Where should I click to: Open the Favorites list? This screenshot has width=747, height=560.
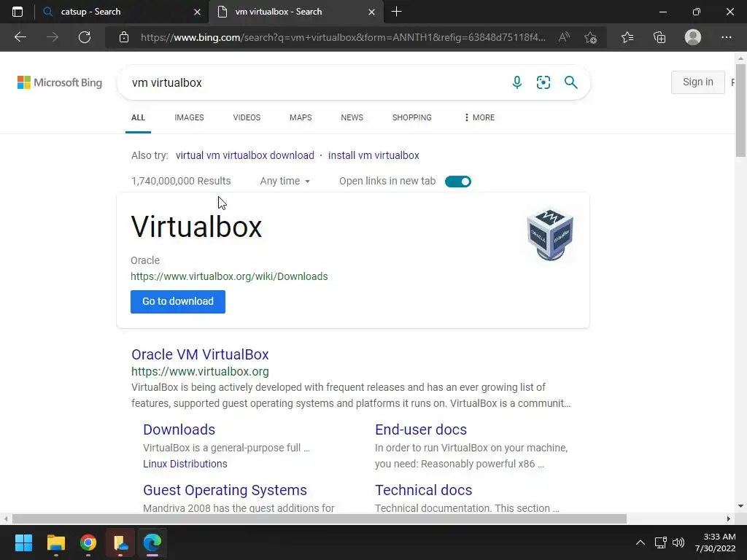tap(627, 37)
